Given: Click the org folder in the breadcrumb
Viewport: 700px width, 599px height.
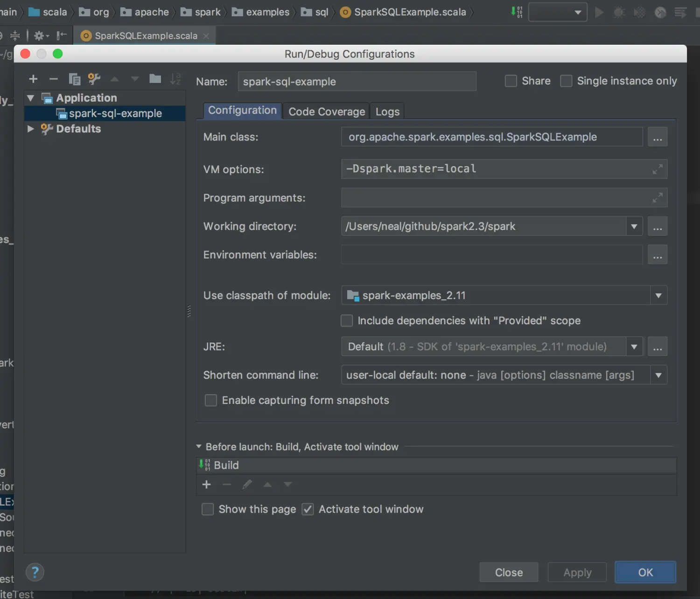Looking at the screenshot, I should [x=94, y=12].
